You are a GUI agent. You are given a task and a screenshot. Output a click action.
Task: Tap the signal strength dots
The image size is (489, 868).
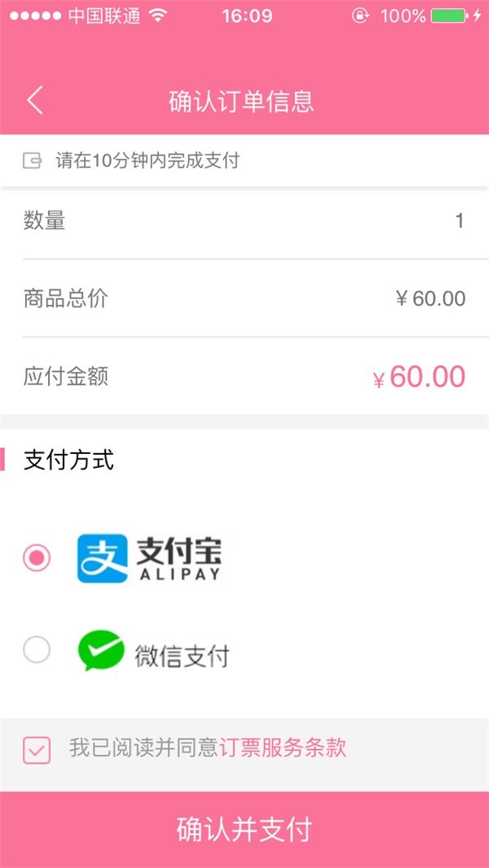34,15
